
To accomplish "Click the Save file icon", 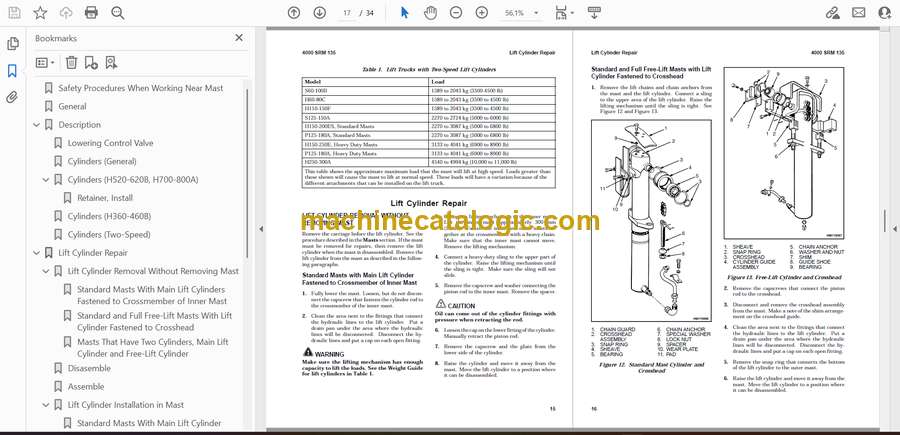I will [14, 13].
